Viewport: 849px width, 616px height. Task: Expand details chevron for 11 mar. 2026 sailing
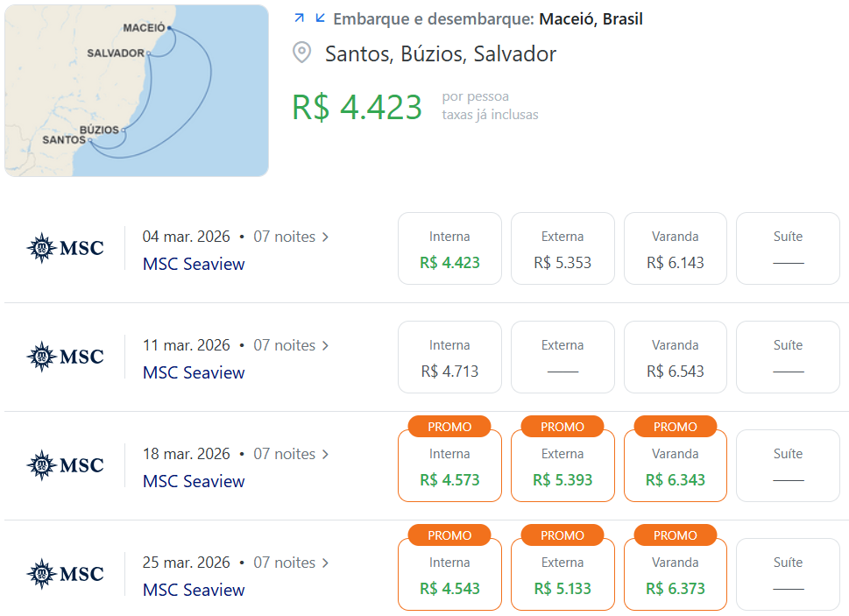click(325, 346)
